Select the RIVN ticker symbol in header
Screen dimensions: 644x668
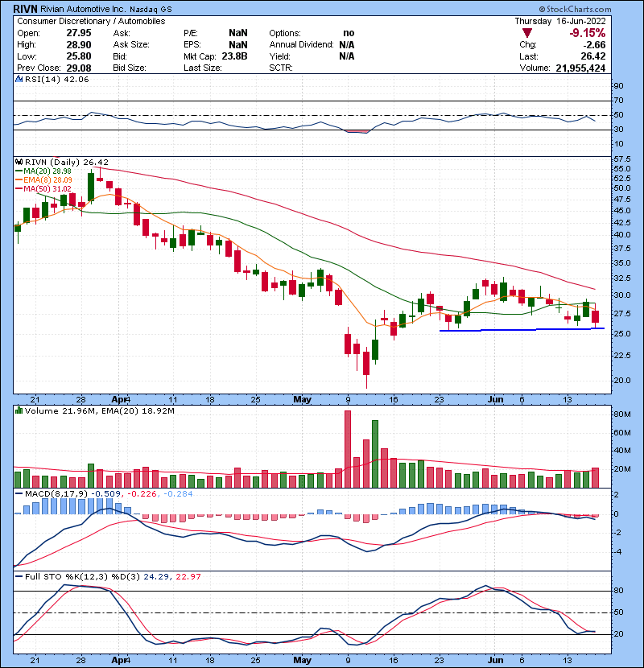point(25,9)
